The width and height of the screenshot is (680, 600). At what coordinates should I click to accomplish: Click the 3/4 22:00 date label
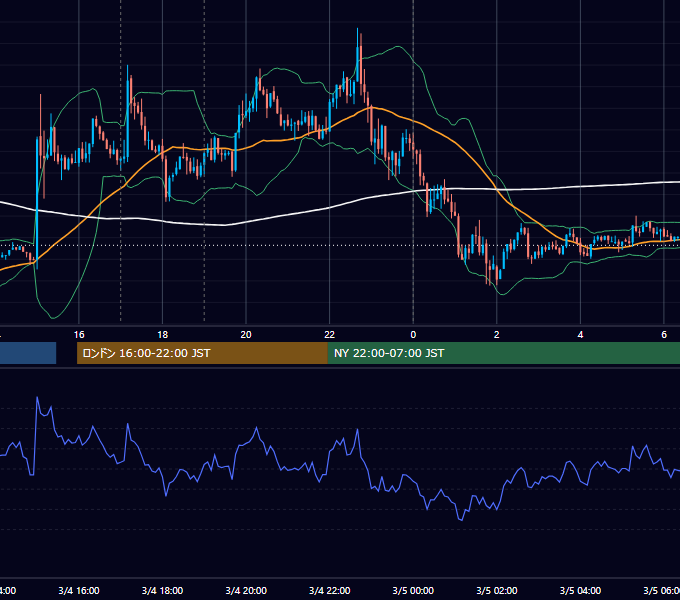click(330, 590)
